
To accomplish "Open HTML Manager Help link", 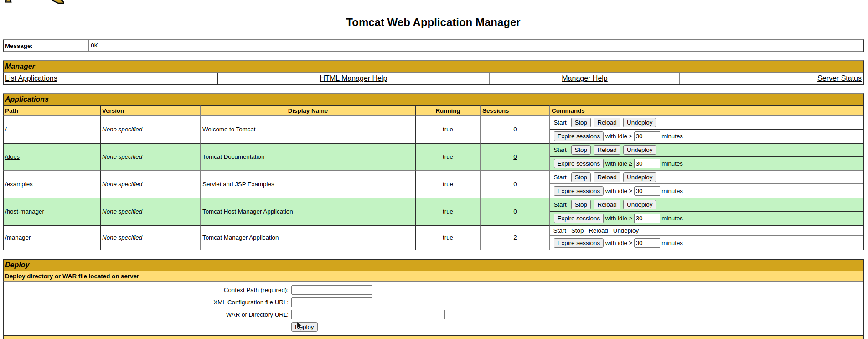I will (x=353, y=78).
